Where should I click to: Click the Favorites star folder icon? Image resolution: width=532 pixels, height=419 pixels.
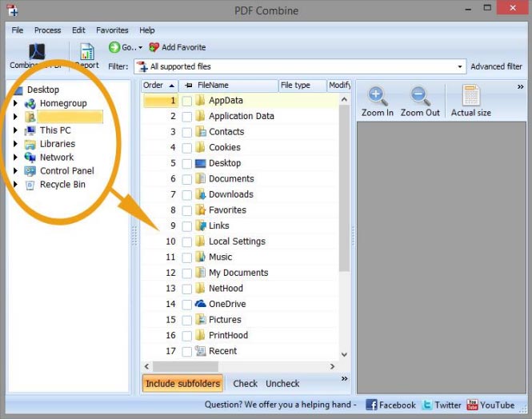(201, 209)
